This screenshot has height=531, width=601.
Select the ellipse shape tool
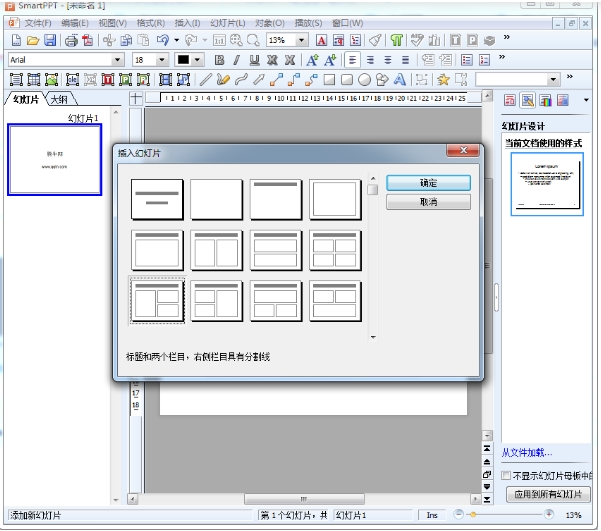[365, 79]
